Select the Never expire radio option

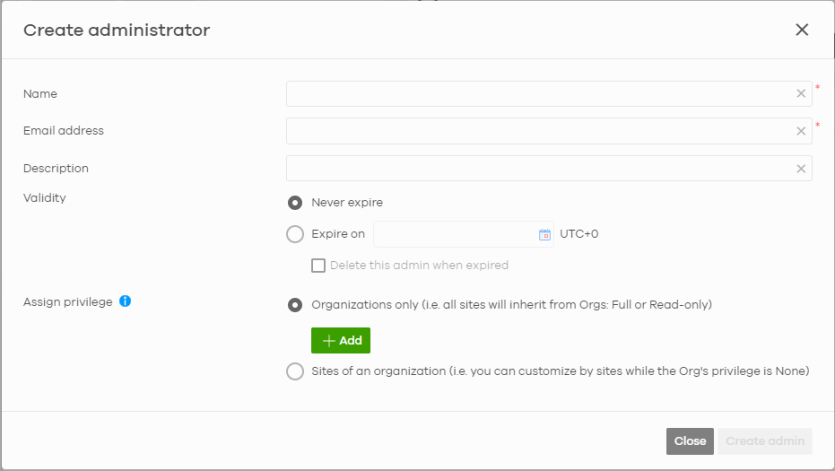(294, 203)
